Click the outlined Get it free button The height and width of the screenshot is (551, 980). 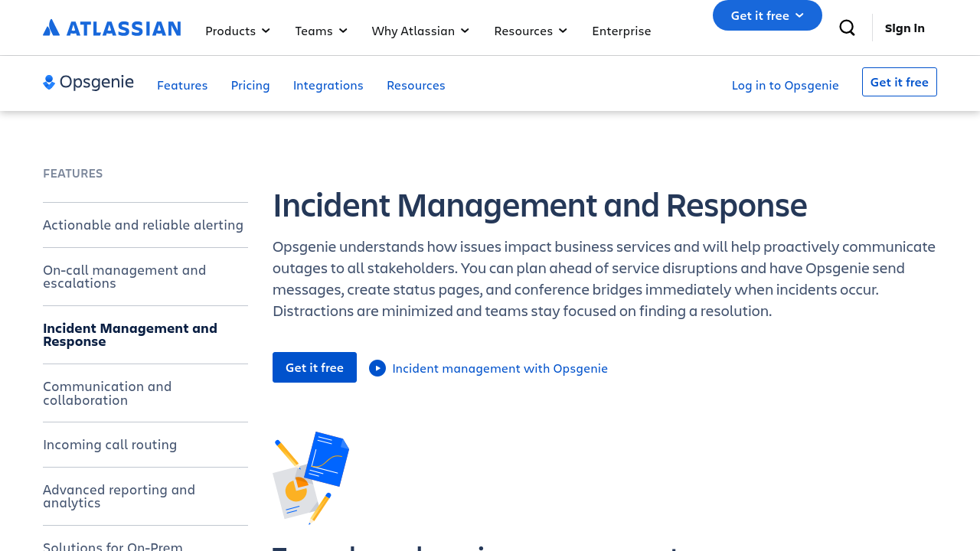[899, 82]
